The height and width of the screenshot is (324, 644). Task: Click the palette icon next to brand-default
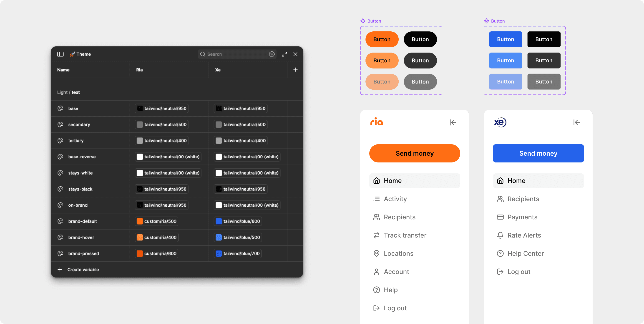[x=60, y=221]
